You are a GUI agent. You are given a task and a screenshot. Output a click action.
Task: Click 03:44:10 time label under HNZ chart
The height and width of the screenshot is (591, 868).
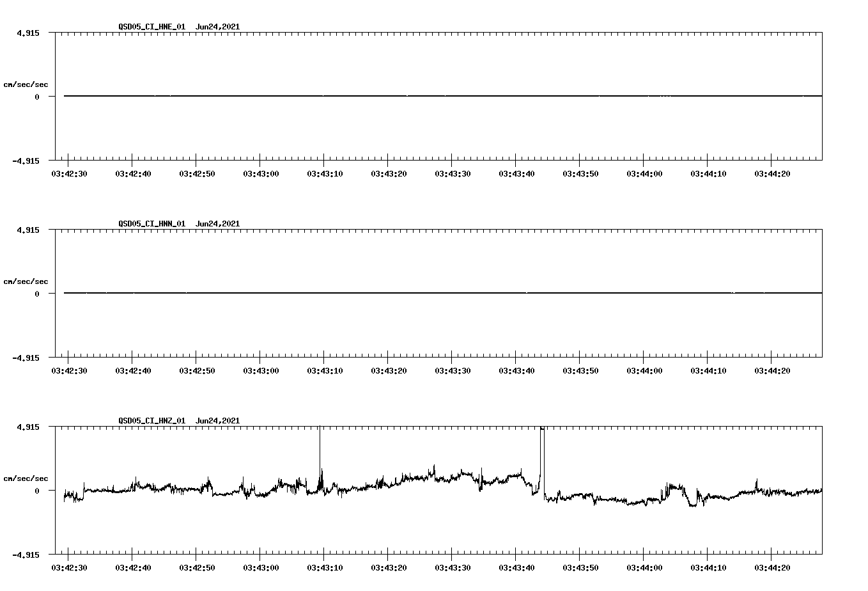(x=708, y=567)
